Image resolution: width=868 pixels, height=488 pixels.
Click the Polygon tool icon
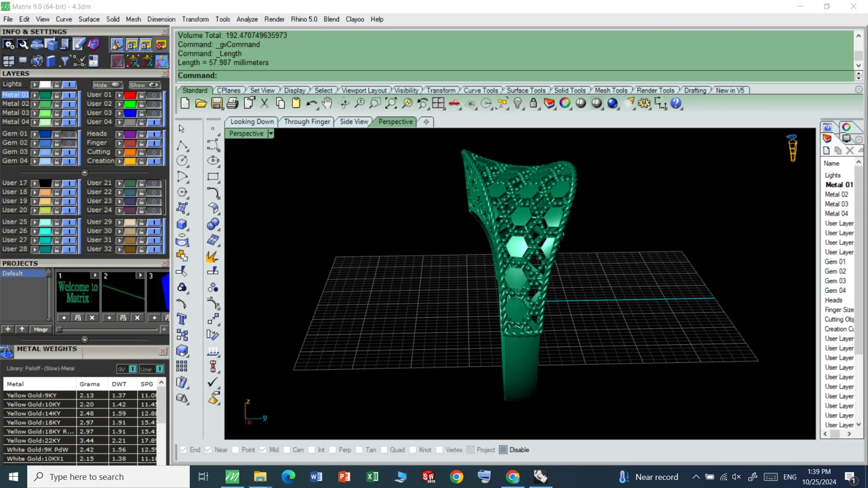tap(182, 192)
